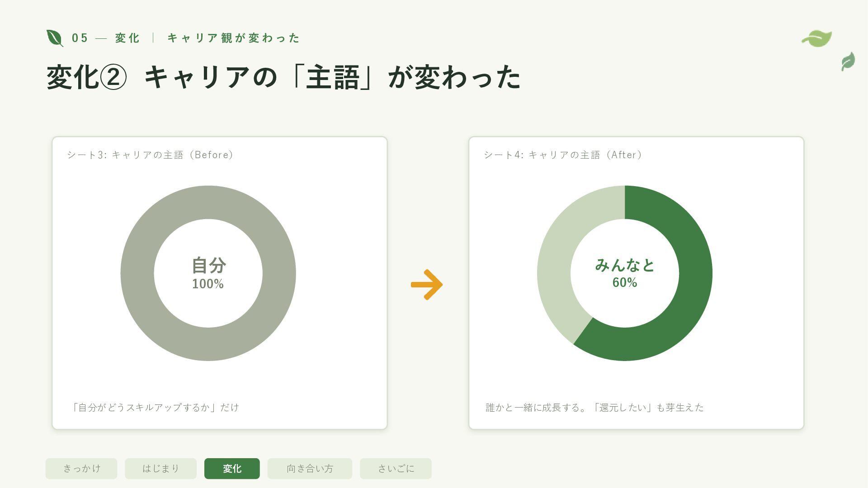Select the active 変化 tab
The height and width of the screenshot is (488, 868).
(232, 469)
